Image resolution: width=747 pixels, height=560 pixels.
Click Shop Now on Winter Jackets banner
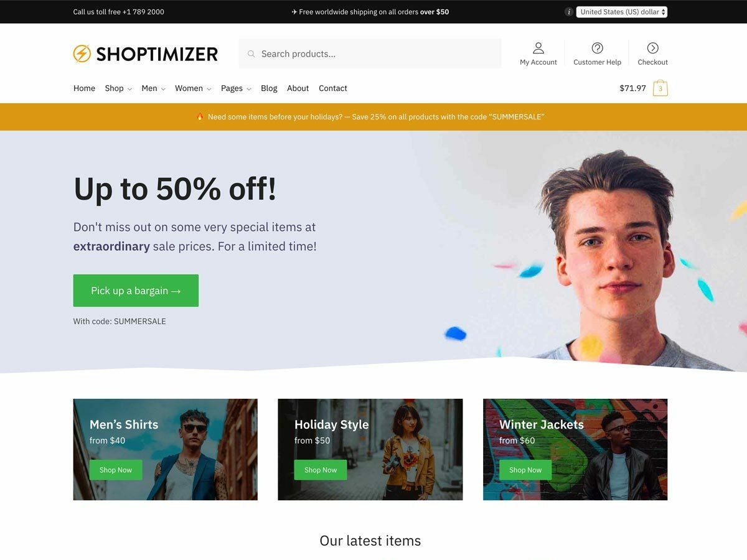(x=525, y=470)
